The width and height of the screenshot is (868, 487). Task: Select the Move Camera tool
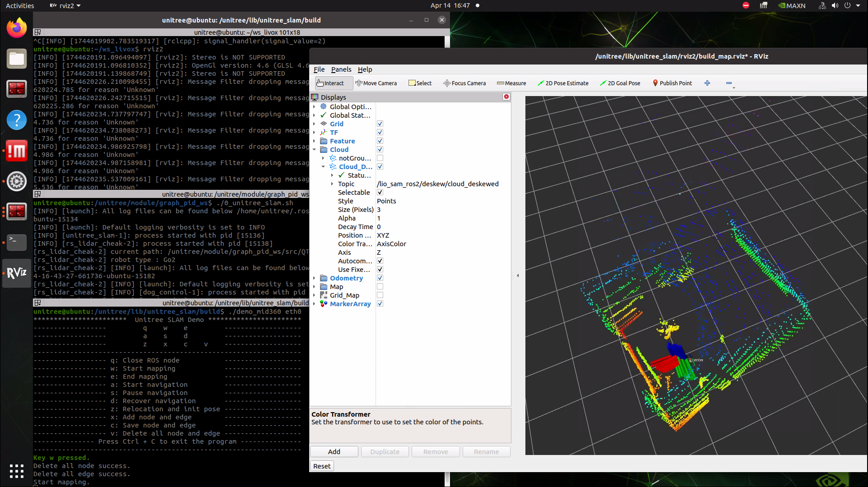(x=376, y=83)
